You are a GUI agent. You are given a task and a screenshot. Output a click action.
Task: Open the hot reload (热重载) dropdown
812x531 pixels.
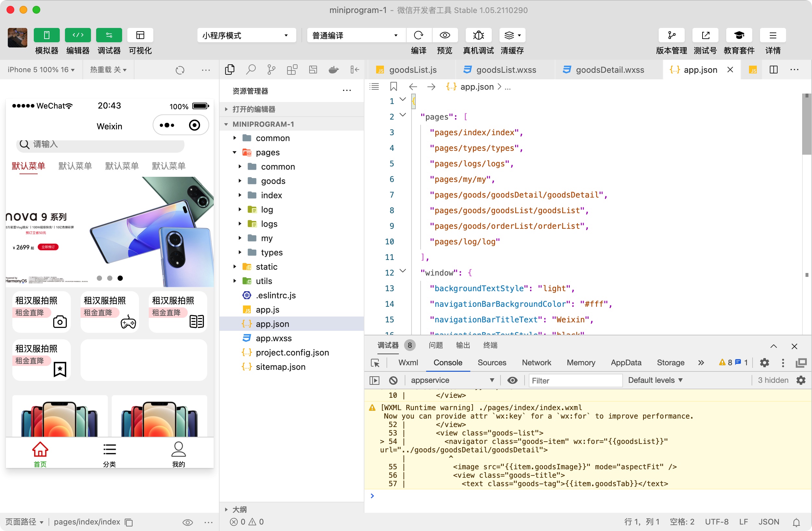[108, 70]
